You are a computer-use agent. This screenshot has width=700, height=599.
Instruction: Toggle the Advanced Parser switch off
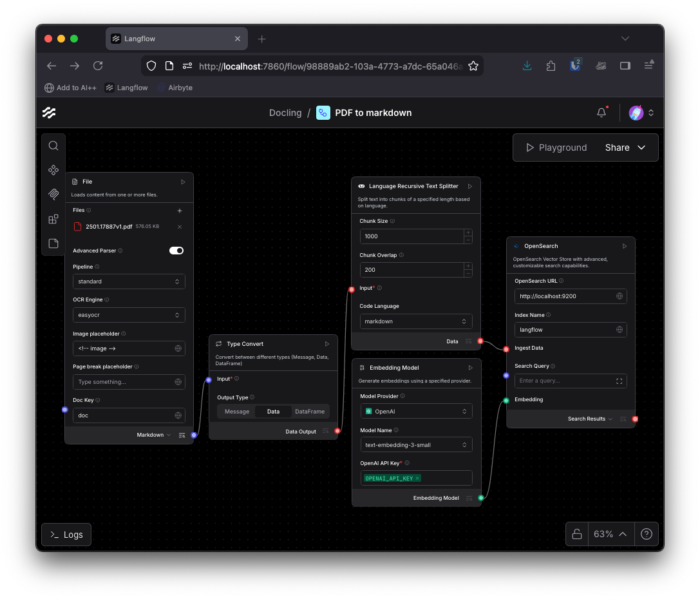point(176,251)
